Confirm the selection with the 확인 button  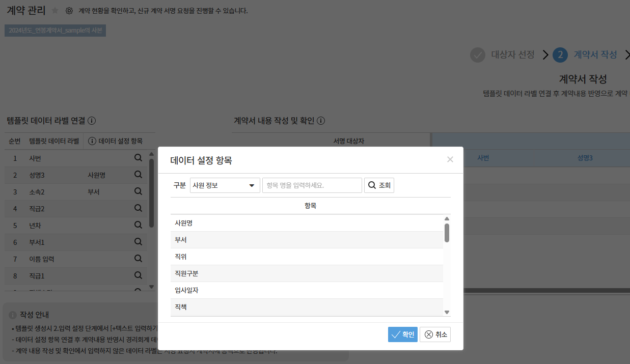click(x=402, y=334)
